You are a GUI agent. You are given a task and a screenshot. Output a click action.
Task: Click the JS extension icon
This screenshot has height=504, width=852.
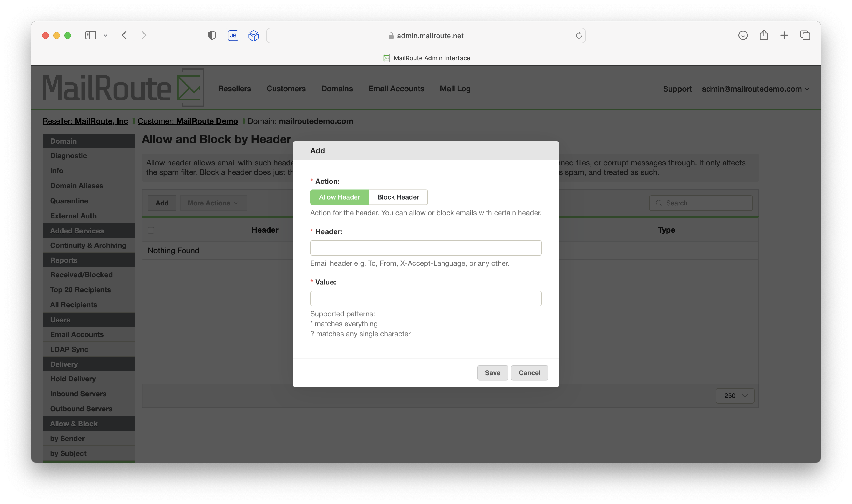click(x=233, y=35)
